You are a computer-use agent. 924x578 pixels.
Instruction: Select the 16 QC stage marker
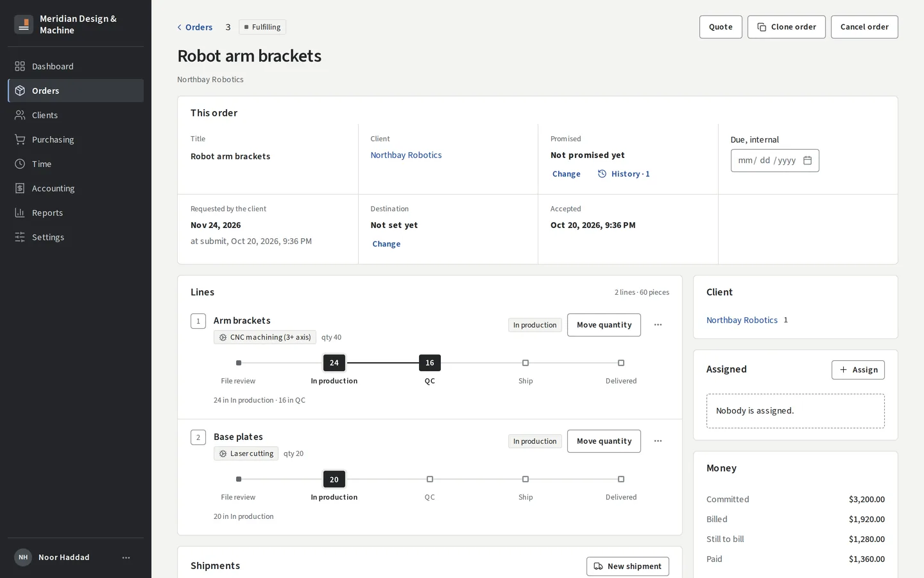[x=430, y=363]
